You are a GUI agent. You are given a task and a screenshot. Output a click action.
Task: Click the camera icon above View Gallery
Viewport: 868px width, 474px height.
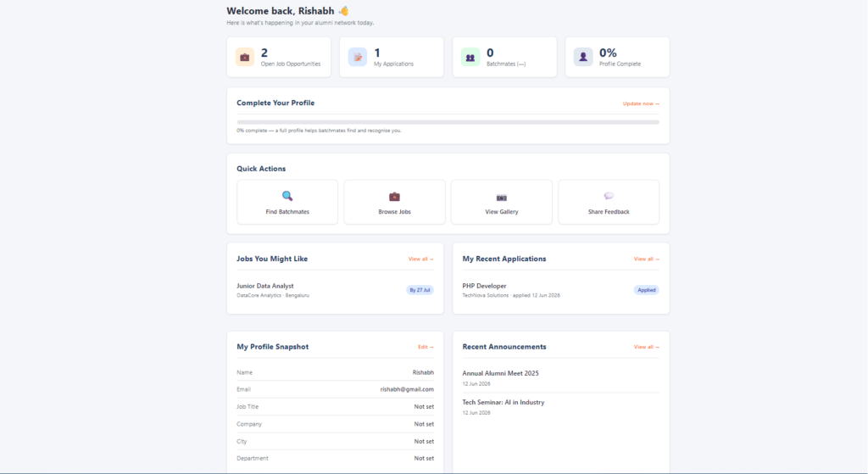tap(502, 198)
